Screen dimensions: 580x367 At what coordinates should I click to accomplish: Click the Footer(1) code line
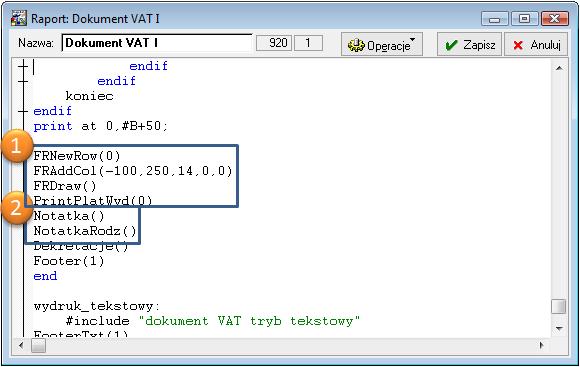(69, 261)
